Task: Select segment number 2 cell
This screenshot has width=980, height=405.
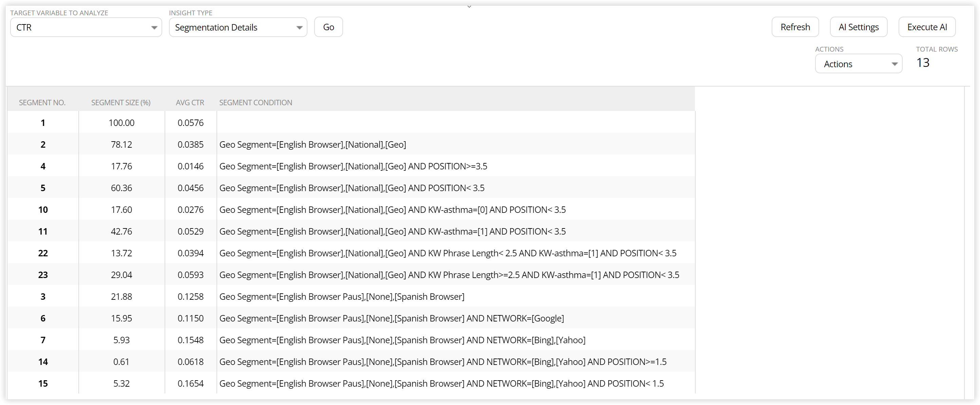Action: point(43,144)
